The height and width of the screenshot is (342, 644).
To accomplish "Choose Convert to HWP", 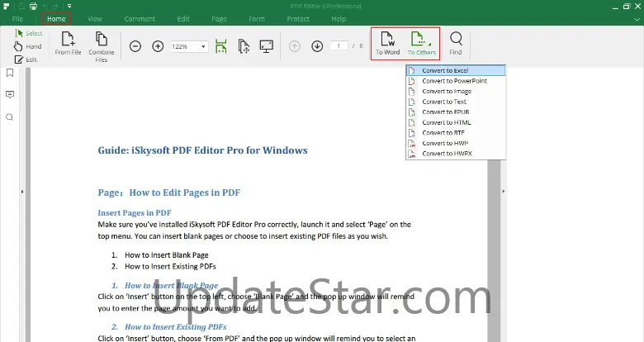I will [456, 143].
